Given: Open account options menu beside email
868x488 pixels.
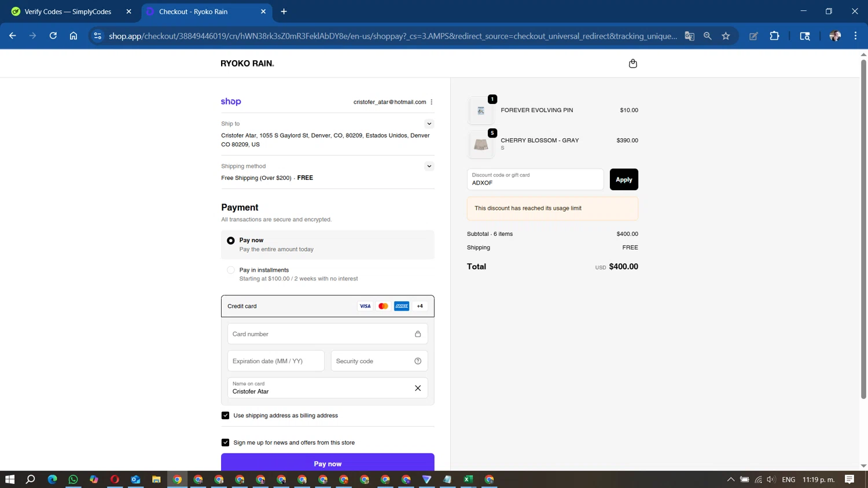Looking at the screenshot, I should pyautogui.click(x=432, y=102).
